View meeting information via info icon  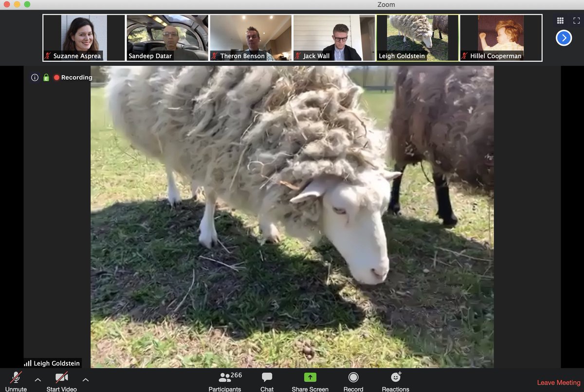pos(34,77)
